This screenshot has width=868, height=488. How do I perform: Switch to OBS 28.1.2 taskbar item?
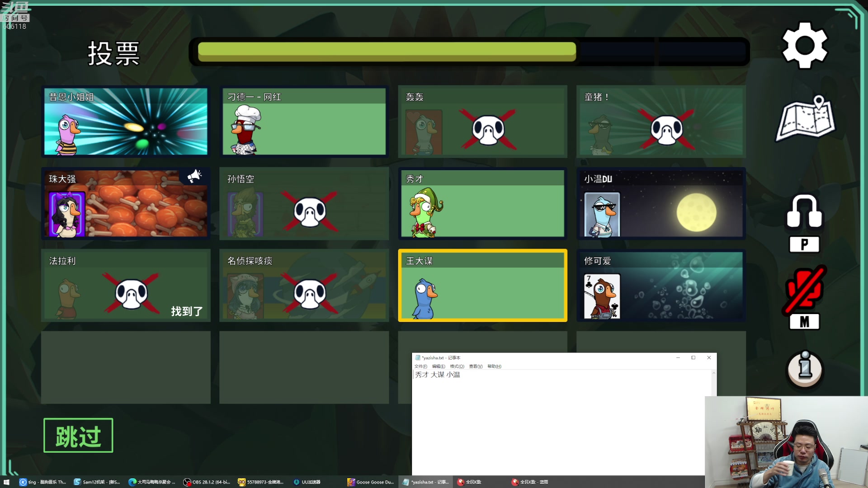(207, 482)
